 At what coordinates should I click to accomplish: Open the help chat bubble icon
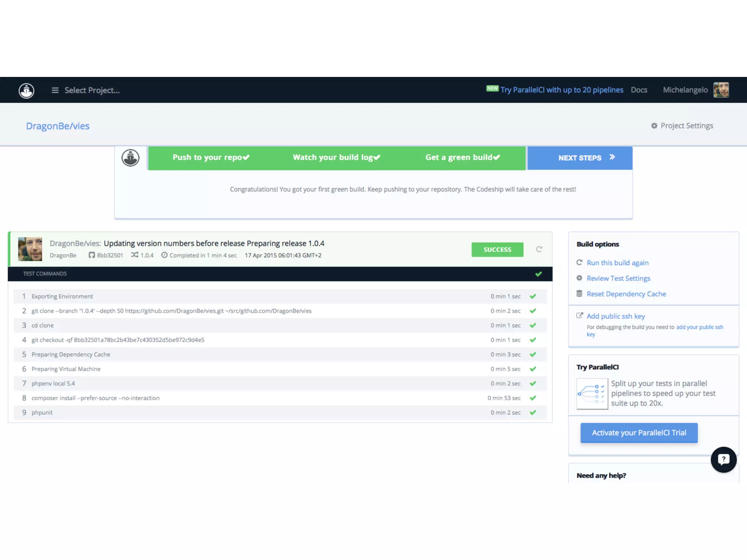click(723, 459)
